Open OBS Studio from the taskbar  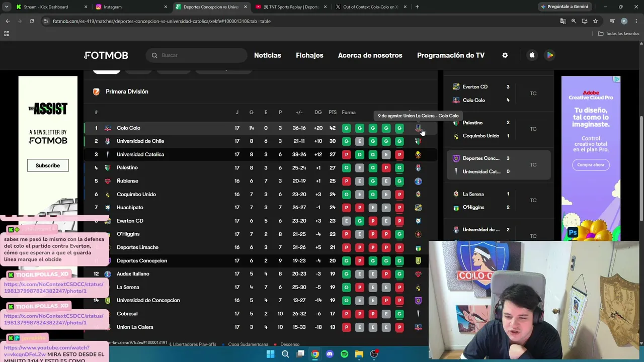[374, 354]
